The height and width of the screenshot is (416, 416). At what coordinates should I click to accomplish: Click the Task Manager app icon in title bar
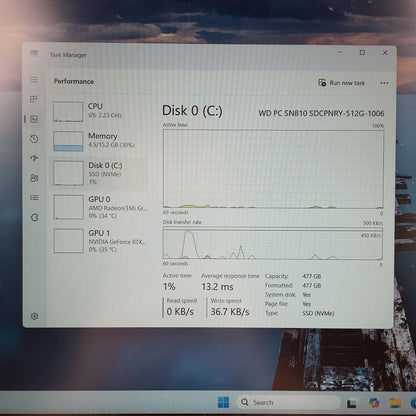pyautogui.click(x=34, y=53)
